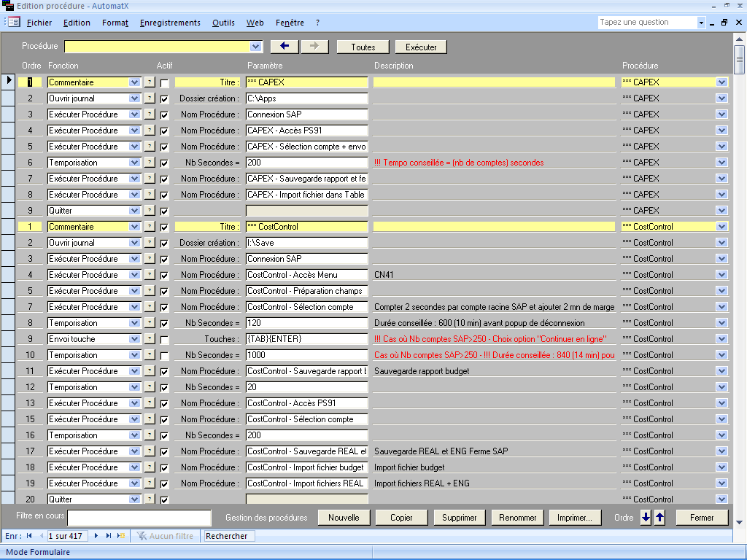This screenshot has height=560, width=747.
Task: Uncheck Actif on the CostControl - Import fichier budget row
Action: pos(164,468)
